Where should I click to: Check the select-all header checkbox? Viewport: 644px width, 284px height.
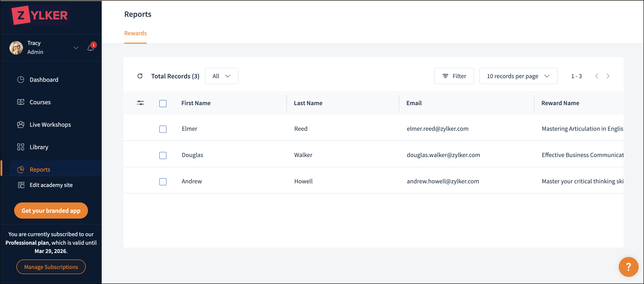click(x=163, y=103)
